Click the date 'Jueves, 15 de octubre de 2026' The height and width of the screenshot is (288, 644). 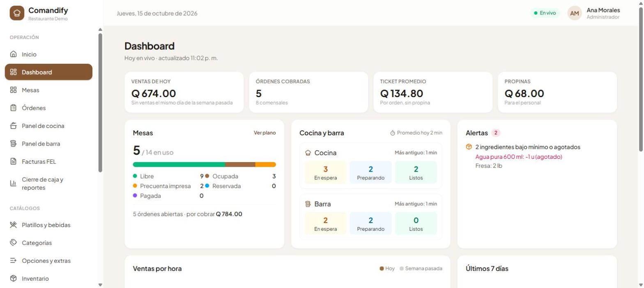point(157,13)
